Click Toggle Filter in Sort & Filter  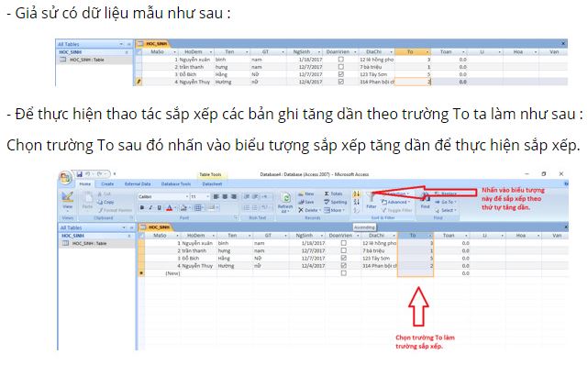(397, 210)
